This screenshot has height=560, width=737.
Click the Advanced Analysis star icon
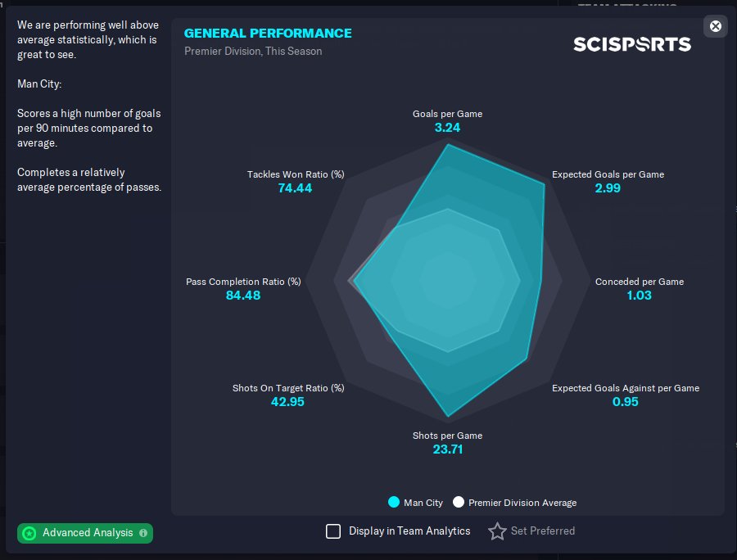(x=29, y=533)
